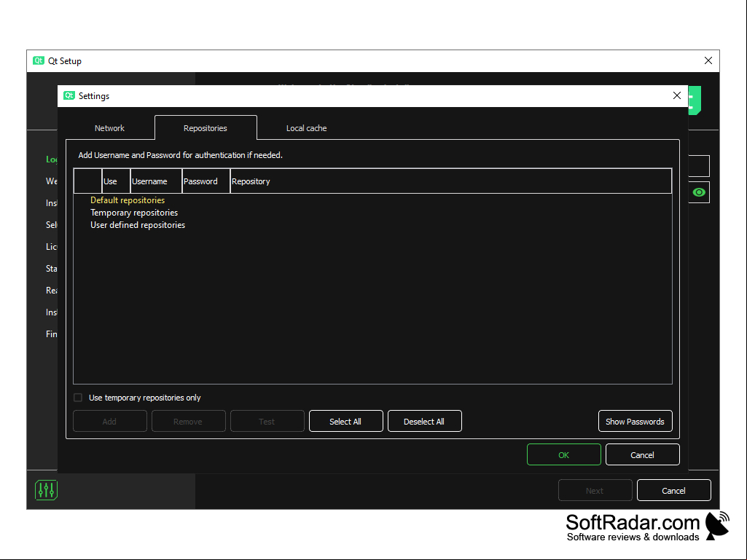The height and width of the screenshot is (560, 747).
Task: Click the Next button in Qt Setup
Action: [x=595, y=491]
